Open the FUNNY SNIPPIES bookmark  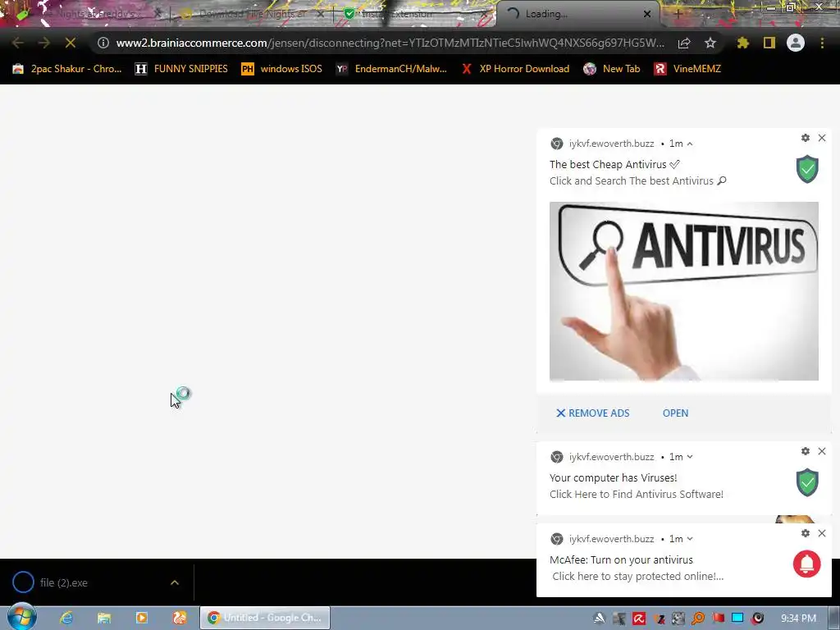tap(181, 69)
